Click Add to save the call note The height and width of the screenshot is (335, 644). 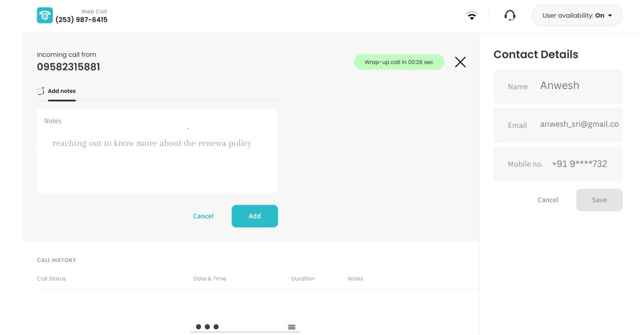[255, 216]
